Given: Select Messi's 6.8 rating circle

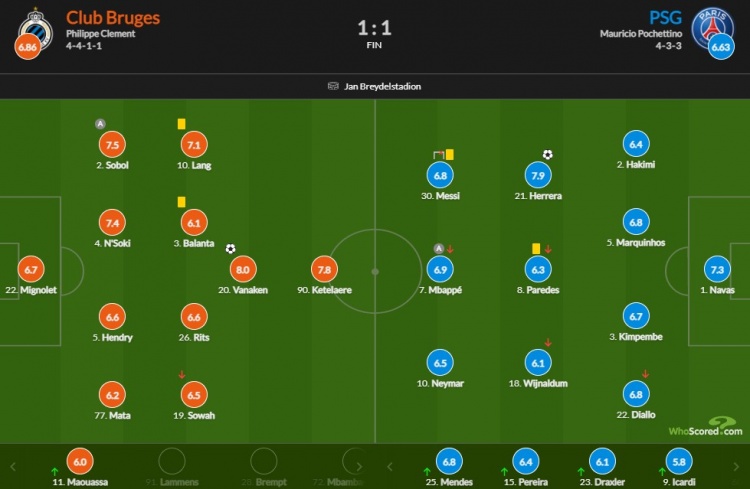Looking at the screenshot, I should click(x=440, y=175).
